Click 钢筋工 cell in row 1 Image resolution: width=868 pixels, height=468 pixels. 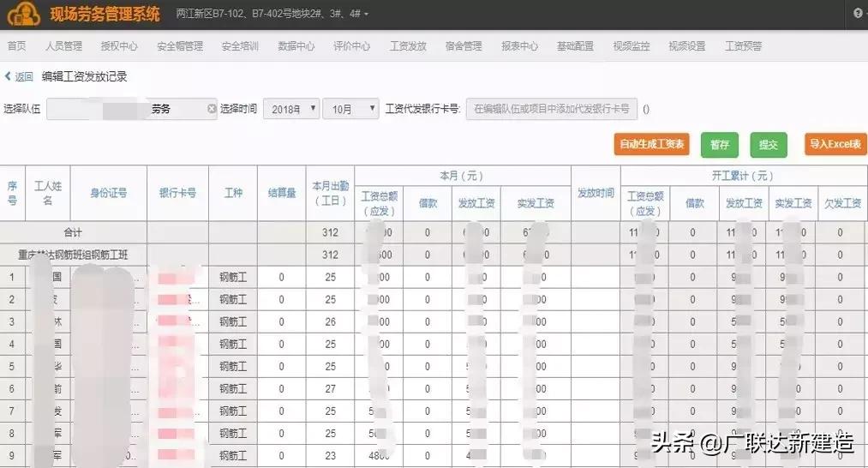(x=233, y=277)
